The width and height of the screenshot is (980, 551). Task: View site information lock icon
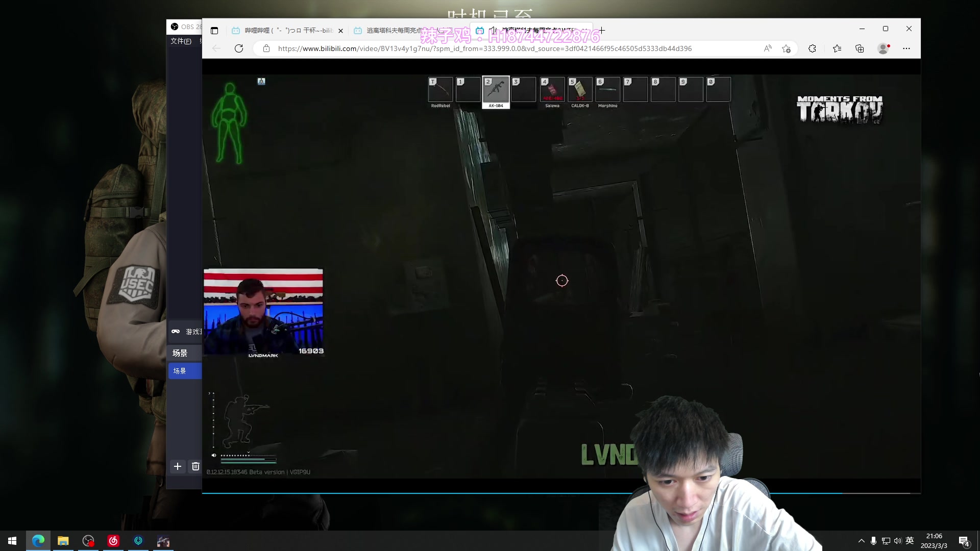[x=266, y=48]
